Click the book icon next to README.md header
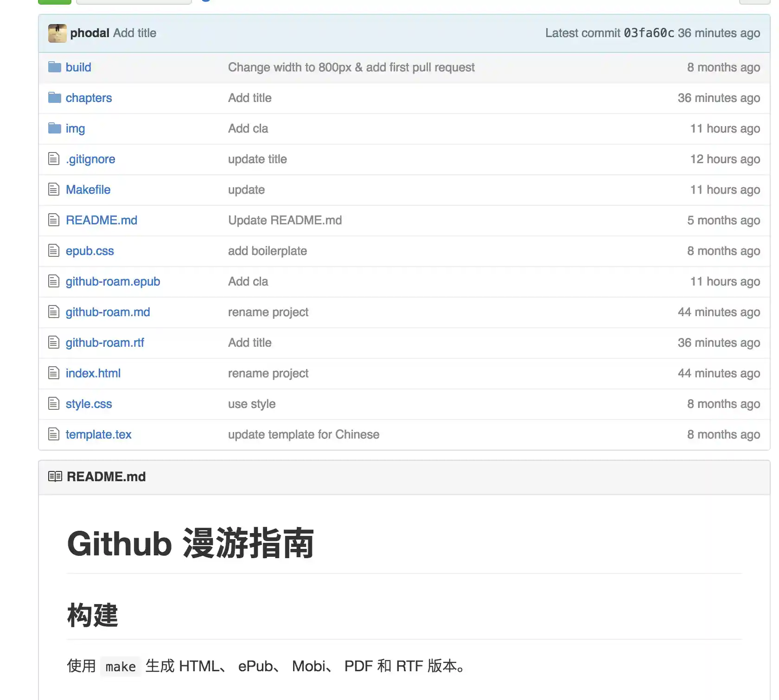Image resolution: width=779 pixels, height=700 pixels. point(56,476)
